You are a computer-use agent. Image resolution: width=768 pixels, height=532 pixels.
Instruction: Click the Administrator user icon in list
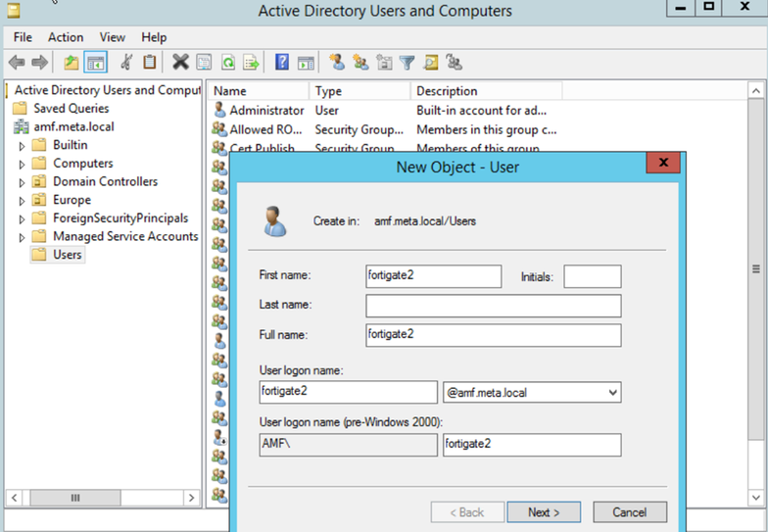click(219, 110)
